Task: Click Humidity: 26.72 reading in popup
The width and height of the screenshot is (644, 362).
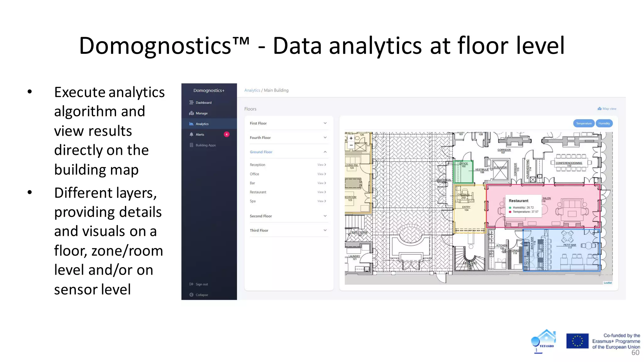Action: pos(523,207)
